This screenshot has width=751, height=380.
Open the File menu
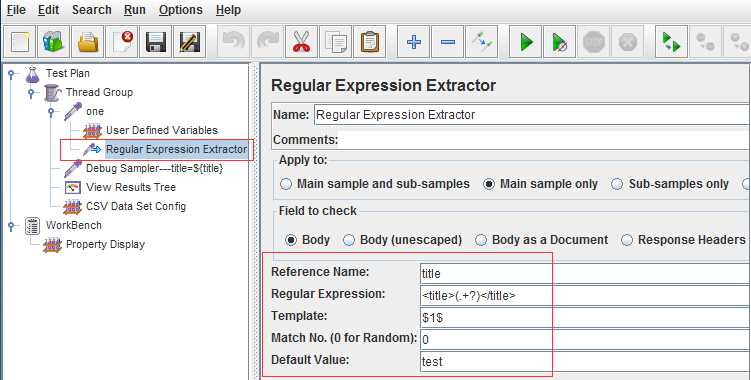click(16, 10)
